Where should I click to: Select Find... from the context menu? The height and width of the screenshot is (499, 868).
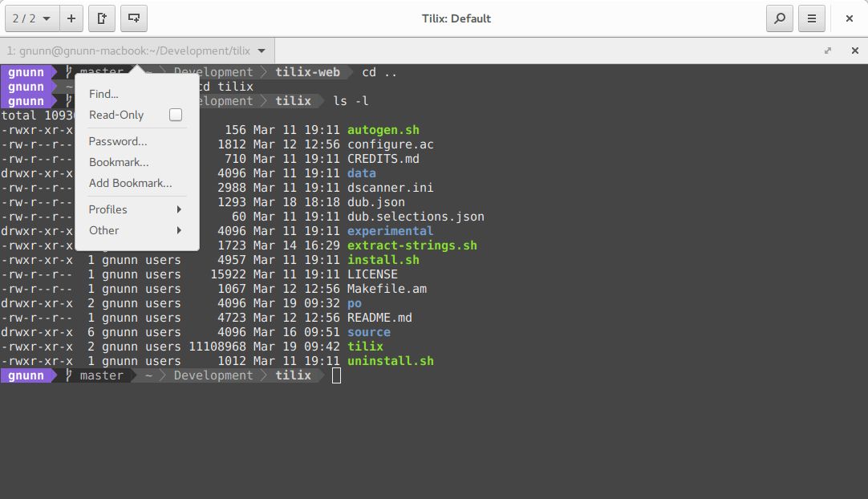click(103, 94)
